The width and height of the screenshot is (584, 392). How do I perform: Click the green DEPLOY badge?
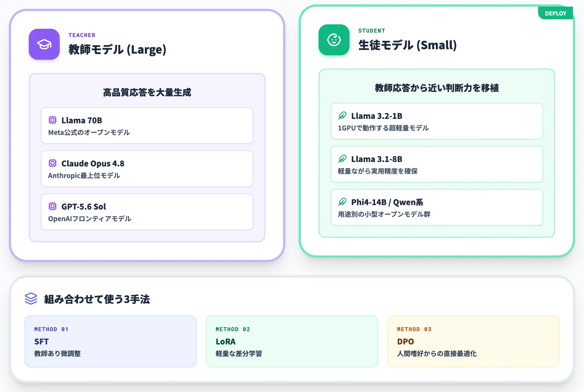click(x=556, y=13)
